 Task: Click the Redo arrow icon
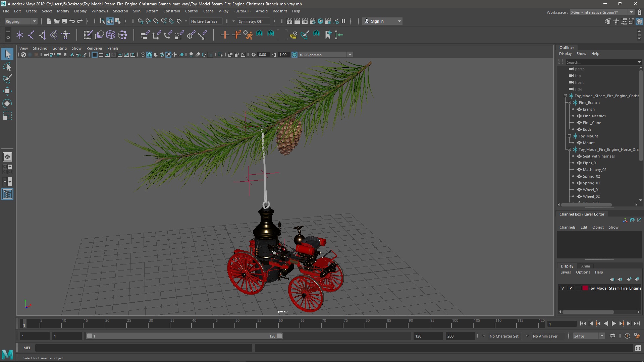pyautogui.click(x=80, y=21)
